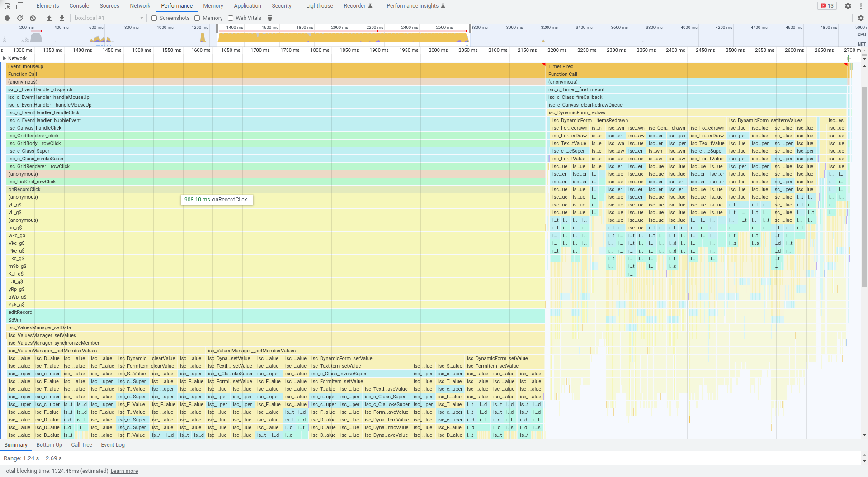
Task: Save the profile with the download icon
Action: pyautogui.click(x=62, y=18)
